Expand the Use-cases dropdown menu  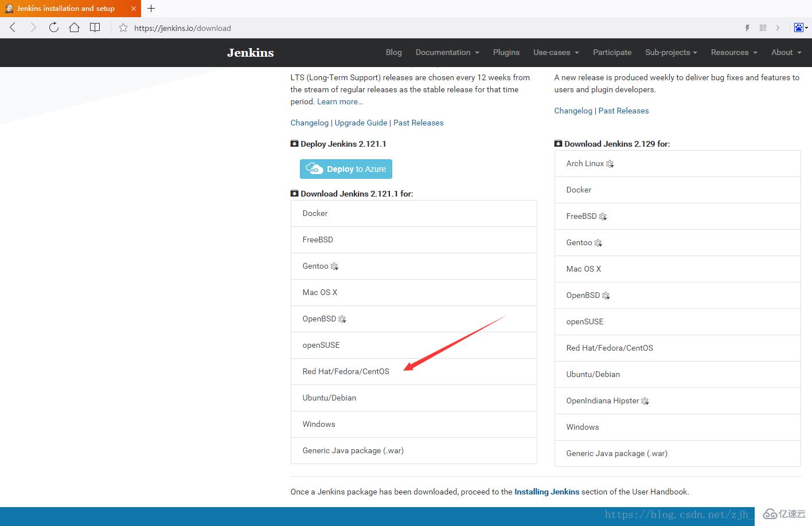pyautogui.click(x=556, y=52)
